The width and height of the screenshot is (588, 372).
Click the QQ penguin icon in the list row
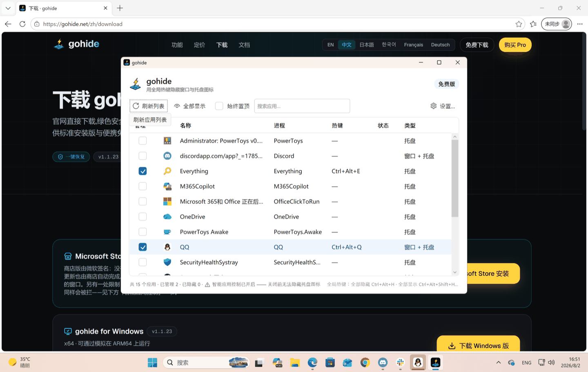(x=167, y=247)
